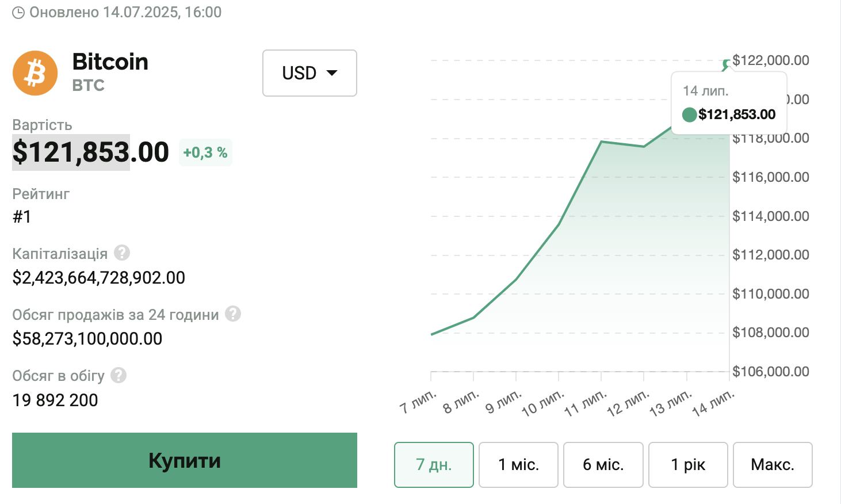
Task: Click the +0,3 % price change badge
Action: coord(205,152)
